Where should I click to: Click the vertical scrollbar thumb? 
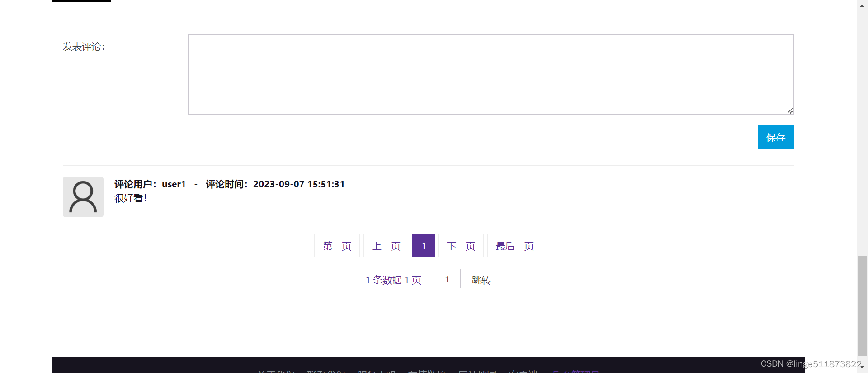click(x=863, y=306)
